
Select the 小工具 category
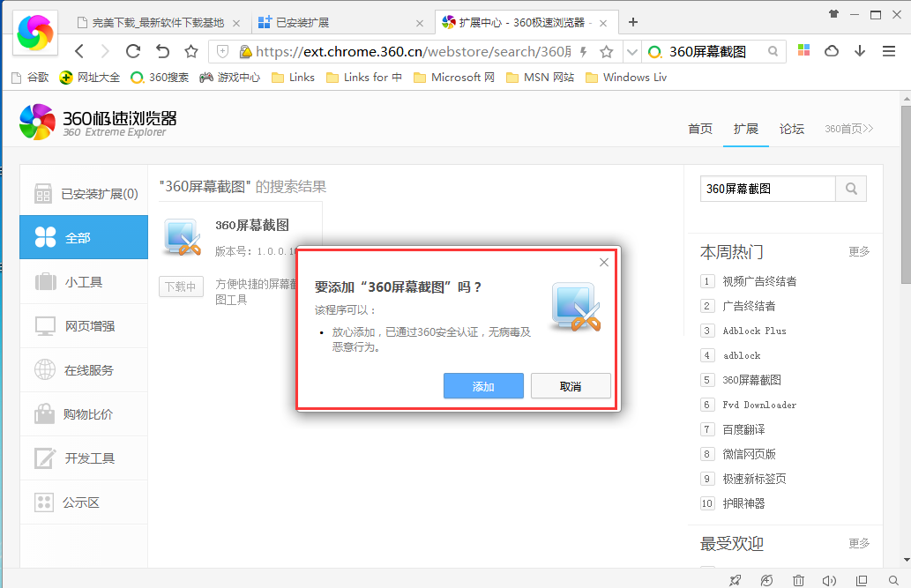(84, 282)
